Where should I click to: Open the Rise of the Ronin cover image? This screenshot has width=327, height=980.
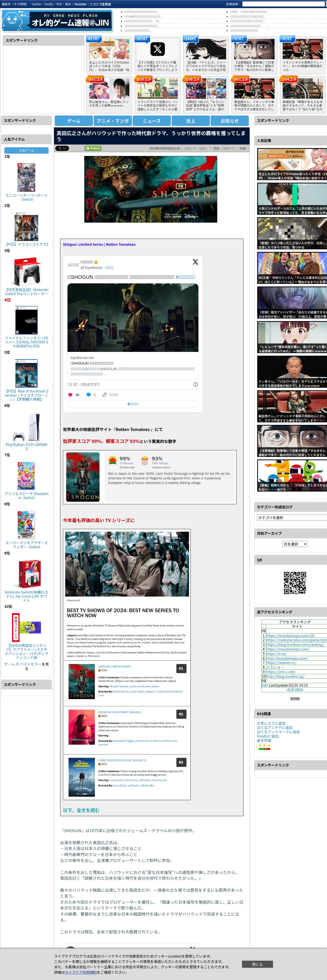click(x=26, y=373)
